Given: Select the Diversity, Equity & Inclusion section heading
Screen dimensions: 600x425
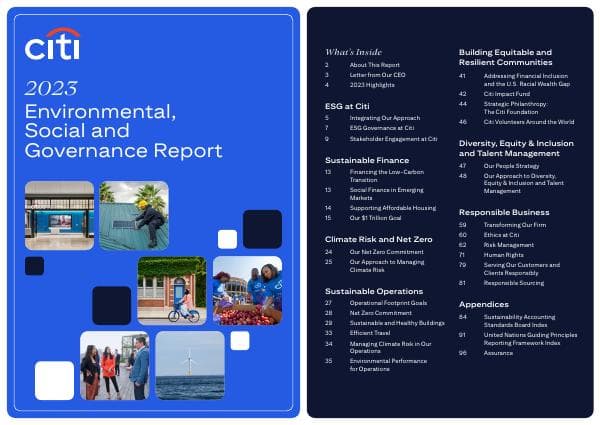Looking at the screenshot, I should pyautogui.click(x=516, y=148).
